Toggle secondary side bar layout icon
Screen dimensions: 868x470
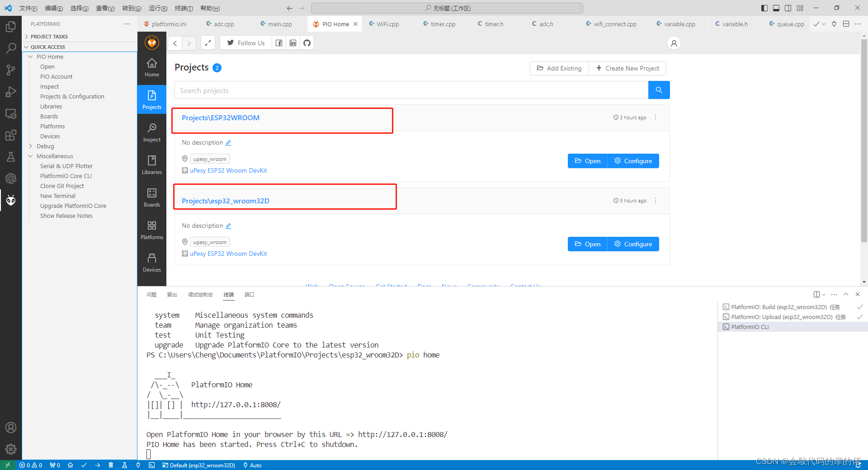(x=788, y=8)
